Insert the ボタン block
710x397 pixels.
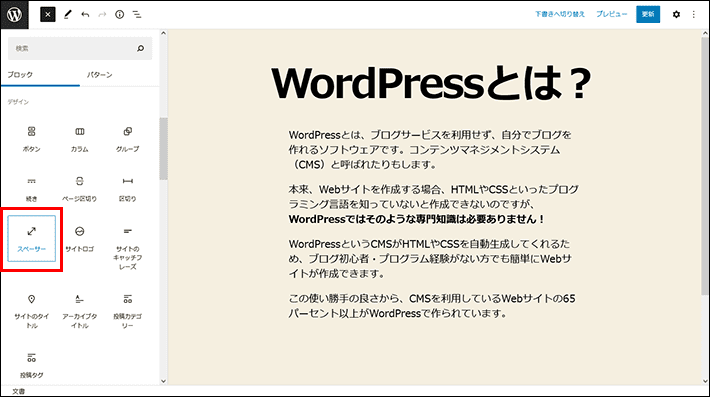[x=31, y=139]
